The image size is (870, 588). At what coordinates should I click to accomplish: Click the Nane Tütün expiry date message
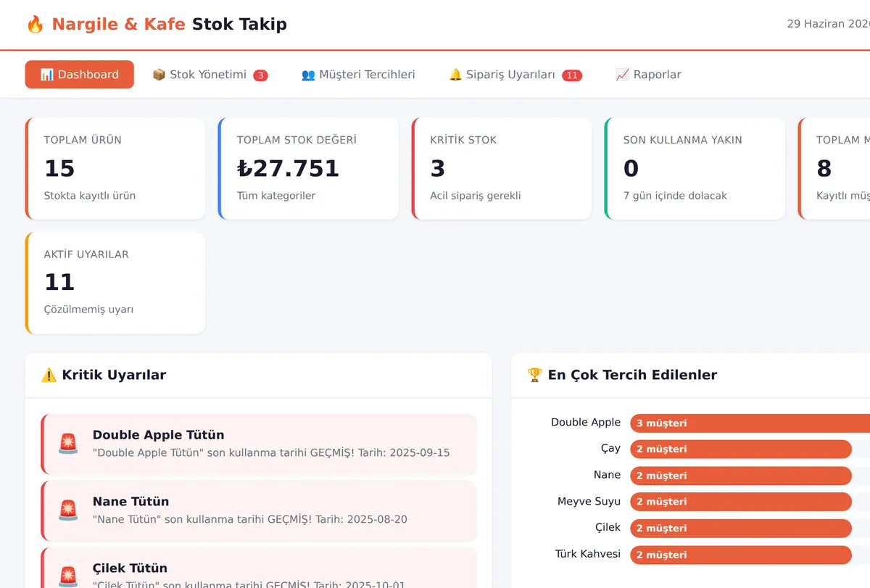250,519
